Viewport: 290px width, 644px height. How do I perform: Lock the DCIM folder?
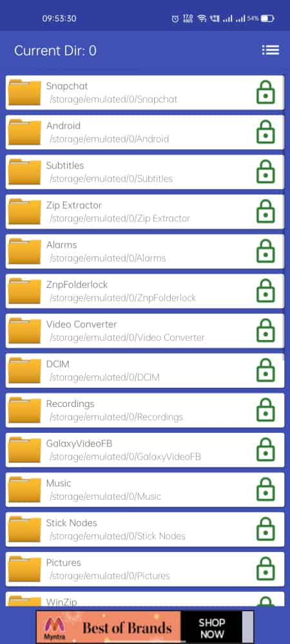(266, 370)
